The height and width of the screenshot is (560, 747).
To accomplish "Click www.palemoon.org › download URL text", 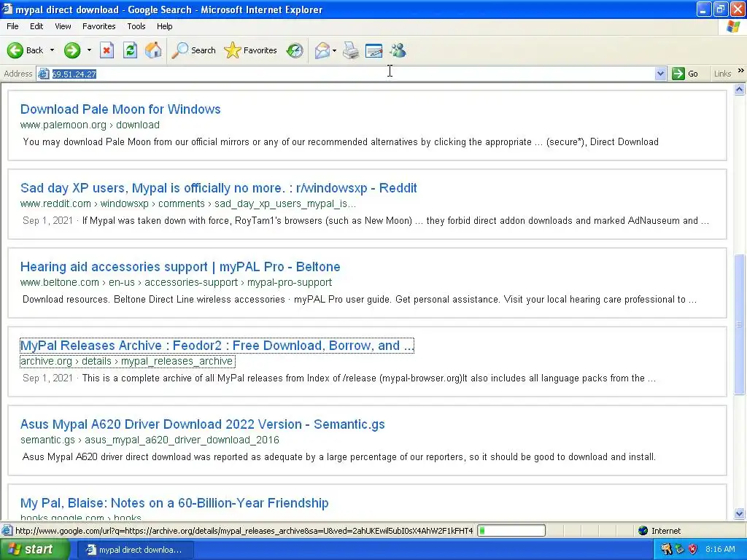I will click(x=90, y=125).
